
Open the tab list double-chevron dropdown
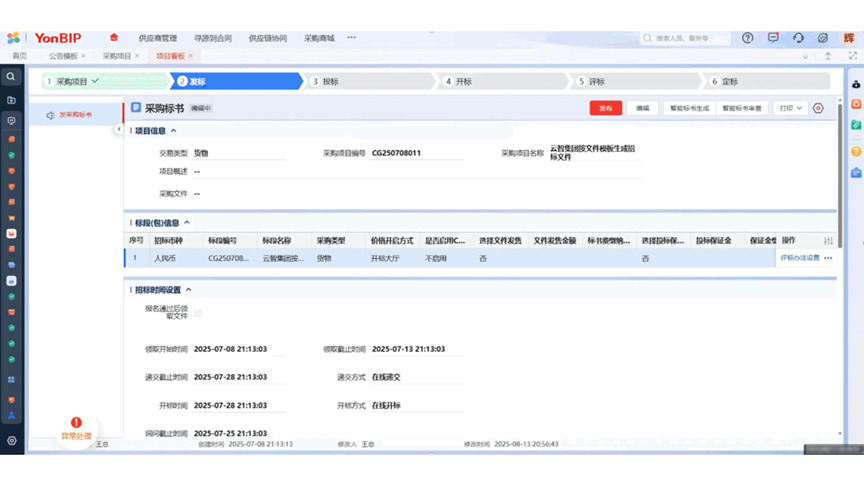point(805,56)
